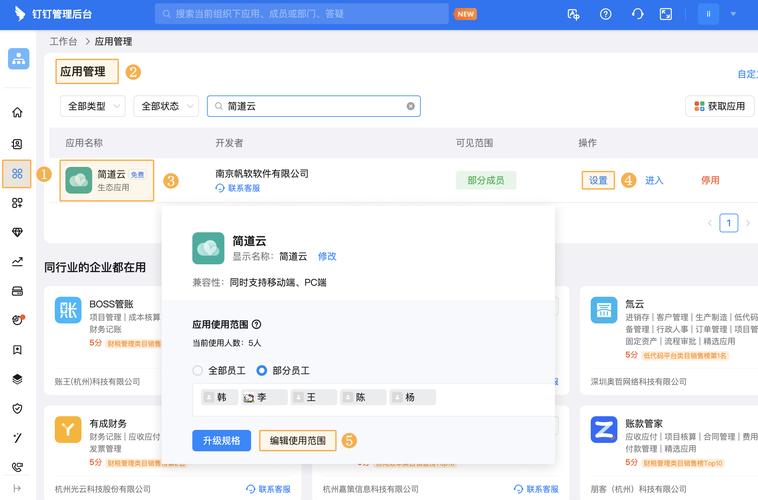Open the magic wand icon in sidebar
This screenshot has width=758, height=500.
(17, 438)
